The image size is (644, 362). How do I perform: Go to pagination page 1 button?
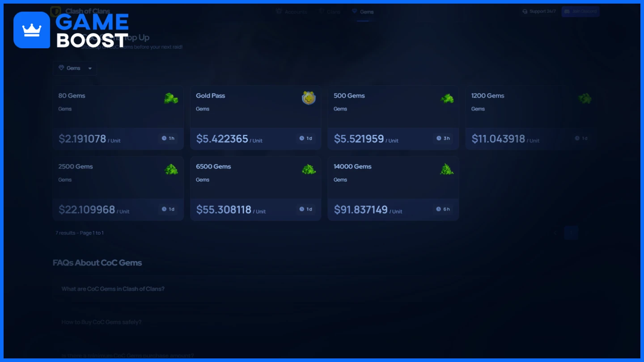[571, 233]
